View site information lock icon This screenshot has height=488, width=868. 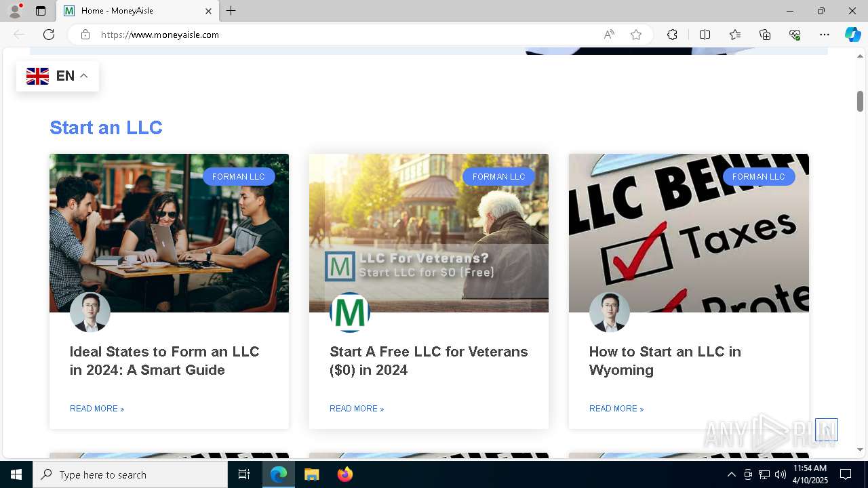point(85,35)
